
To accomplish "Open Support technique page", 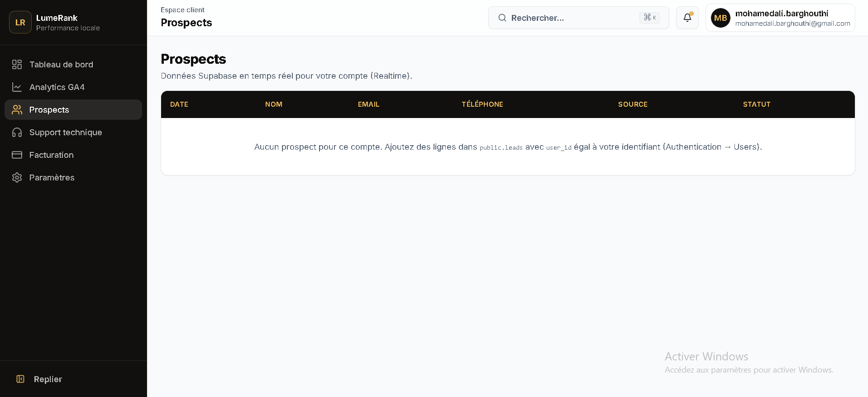I will click(x=73, y=132).
